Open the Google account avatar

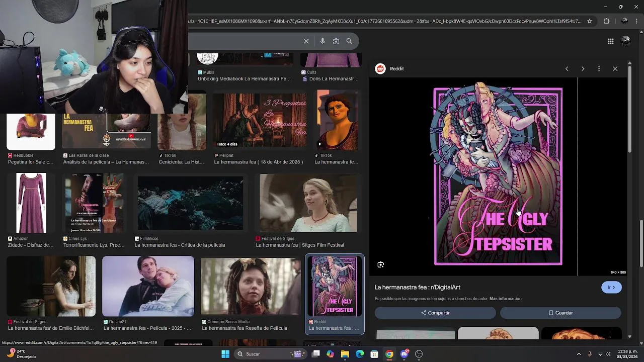pyautogui.click(x=626, y=41)
